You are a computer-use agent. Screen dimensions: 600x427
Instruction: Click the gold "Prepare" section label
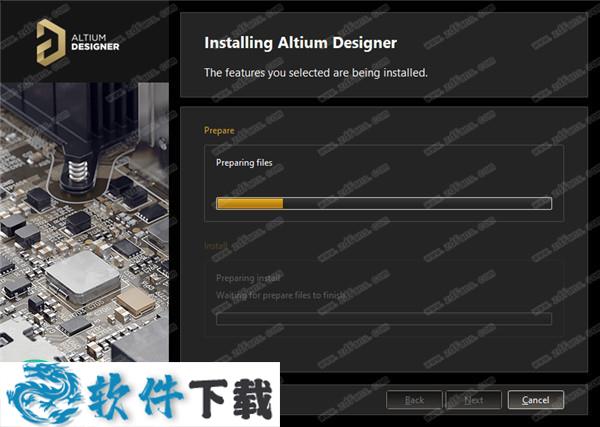[219, 130]
